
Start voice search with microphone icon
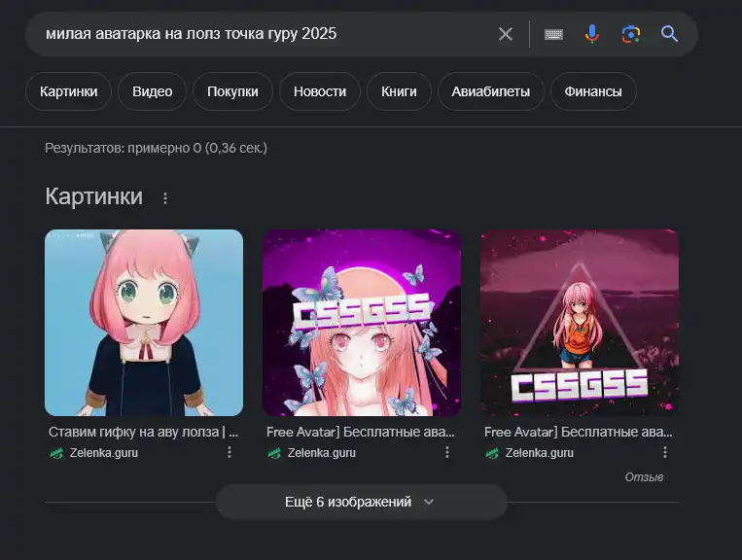coord(592,34)
